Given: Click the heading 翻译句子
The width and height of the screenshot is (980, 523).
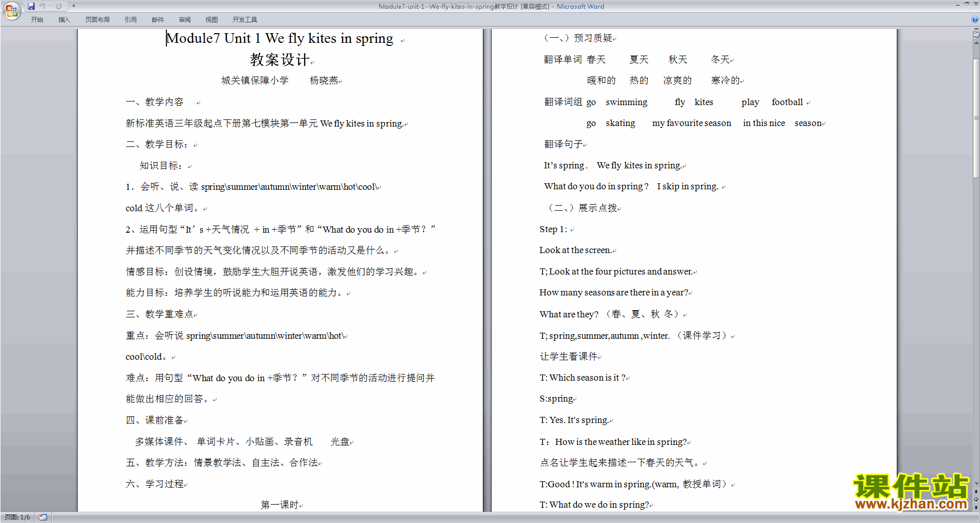Looking at the screenshot, I should point(563,144).
